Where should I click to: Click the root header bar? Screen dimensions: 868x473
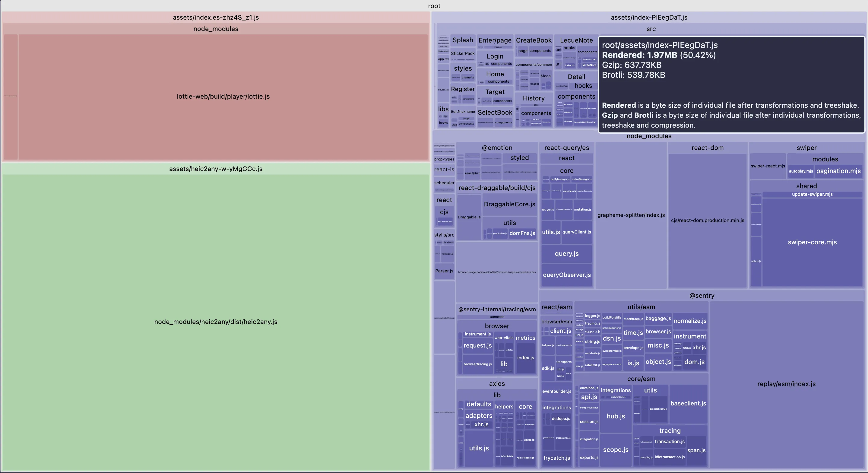coord(434,6)
